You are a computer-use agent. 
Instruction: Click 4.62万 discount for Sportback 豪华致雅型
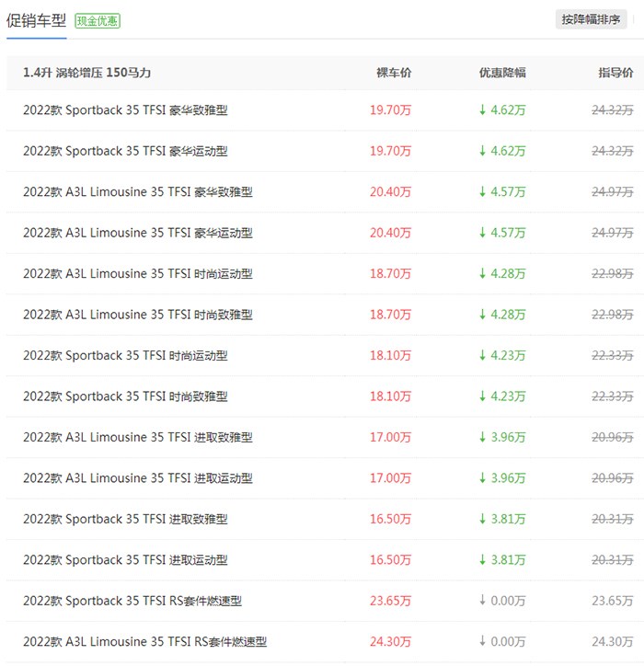click(x=502, y=110)
